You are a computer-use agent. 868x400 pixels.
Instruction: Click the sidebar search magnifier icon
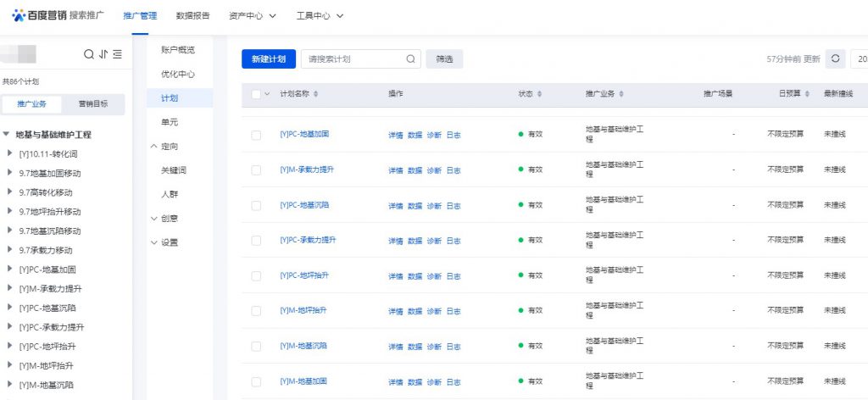click(89, 54)
